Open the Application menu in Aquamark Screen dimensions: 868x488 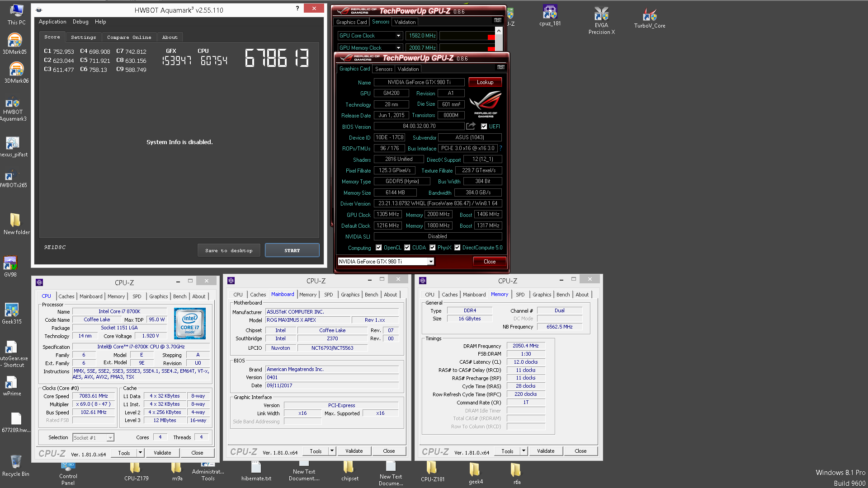click(52, 22)
